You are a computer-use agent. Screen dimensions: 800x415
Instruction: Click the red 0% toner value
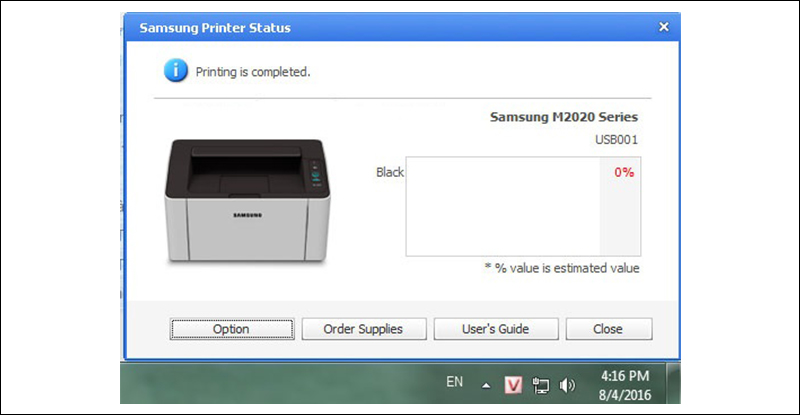[624, 172]
